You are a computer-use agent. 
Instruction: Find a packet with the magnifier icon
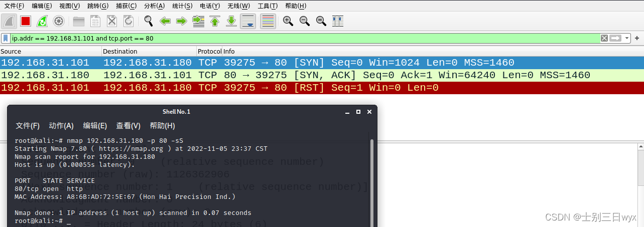(x=149, y=21)
